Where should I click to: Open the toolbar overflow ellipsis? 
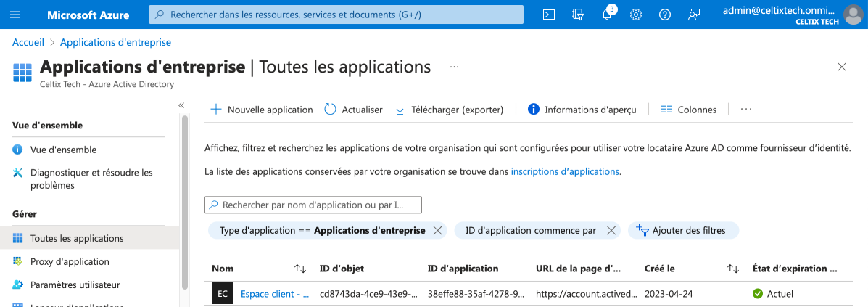[746, 110]
